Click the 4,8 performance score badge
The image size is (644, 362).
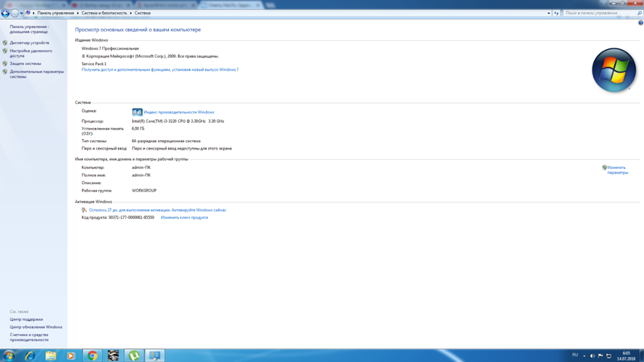pyautogui.click(x=137, y=112)
